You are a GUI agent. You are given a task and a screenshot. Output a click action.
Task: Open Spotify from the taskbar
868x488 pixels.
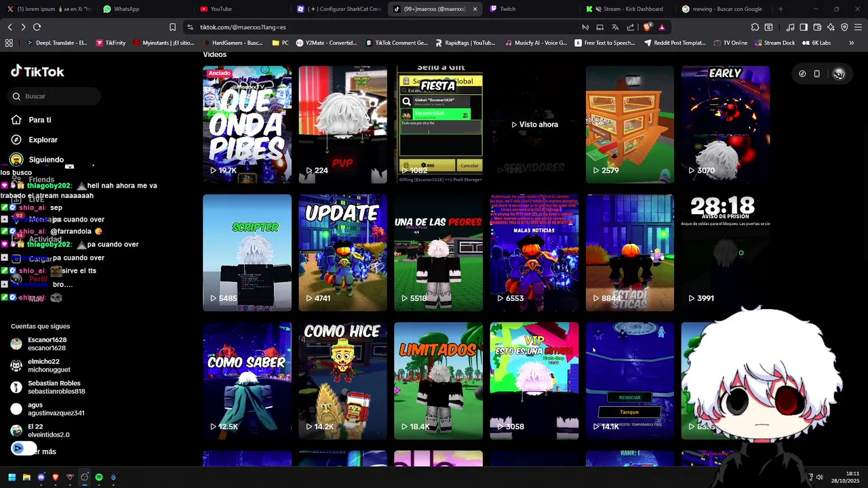click(x=99, y=477)
